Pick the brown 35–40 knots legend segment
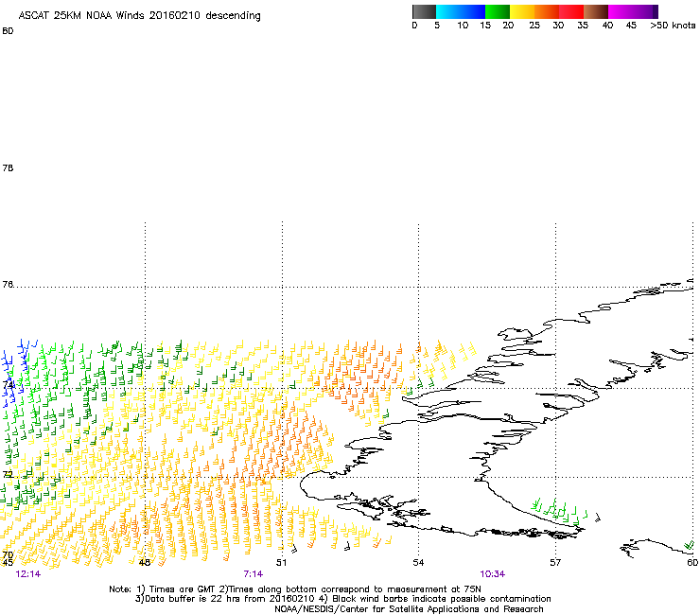 (x=596, y=11)
